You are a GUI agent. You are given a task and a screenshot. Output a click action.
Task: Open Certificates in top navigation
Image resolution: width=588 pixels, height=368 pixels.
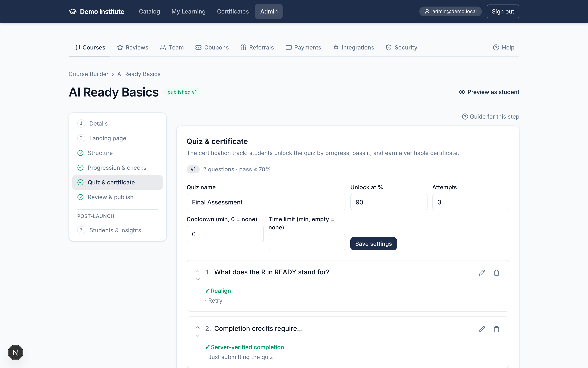pyautogui.click(x=233, y=11)
